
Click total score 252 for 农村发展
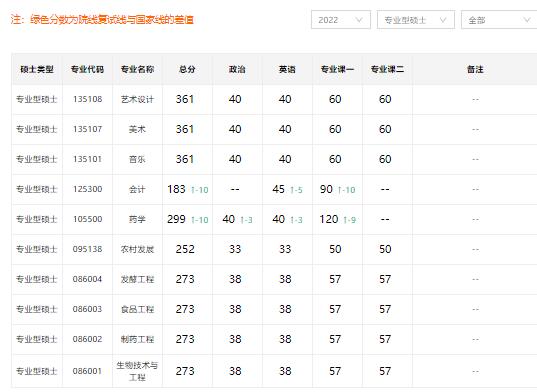coord(185,249)
